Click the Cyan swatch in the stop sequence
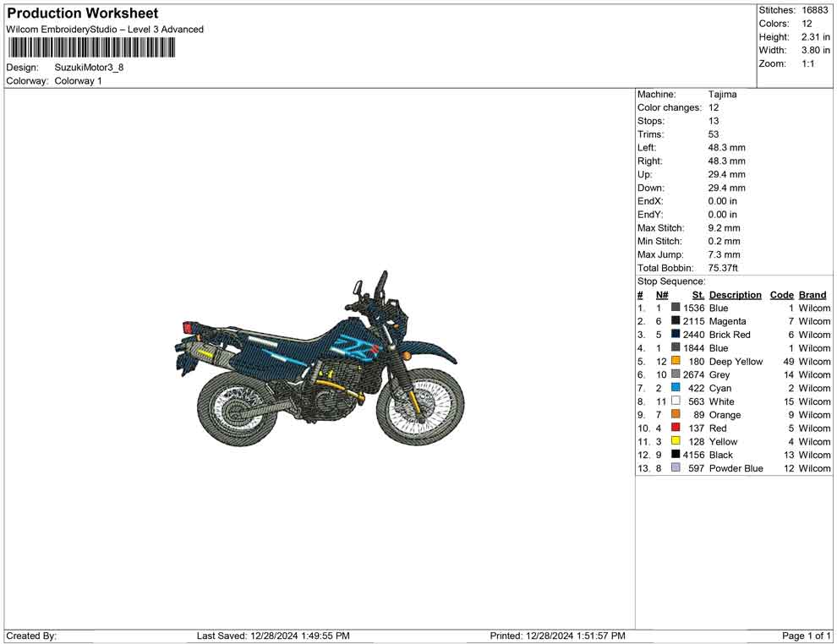837x644 pixels. 676,388
